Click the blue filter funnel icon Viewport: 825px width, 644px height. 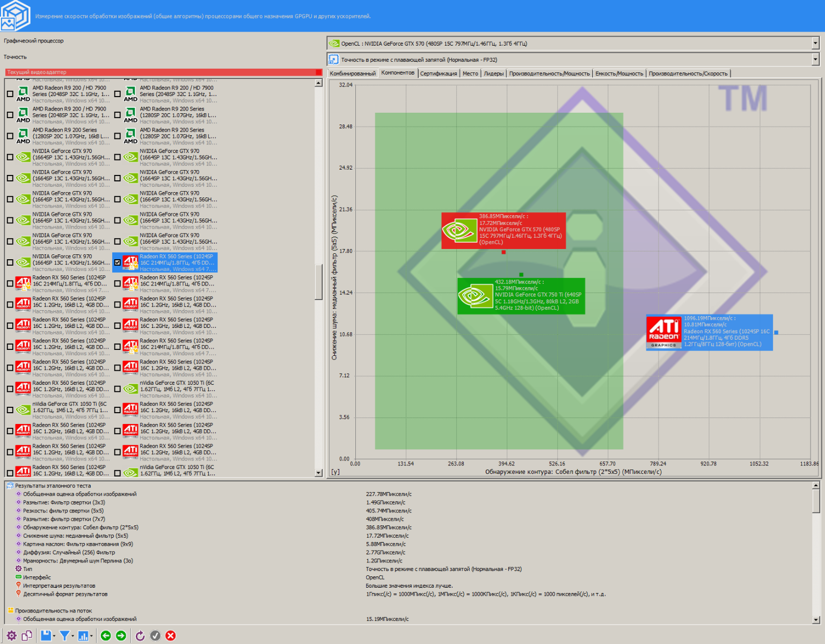click(x=64, y=636)
